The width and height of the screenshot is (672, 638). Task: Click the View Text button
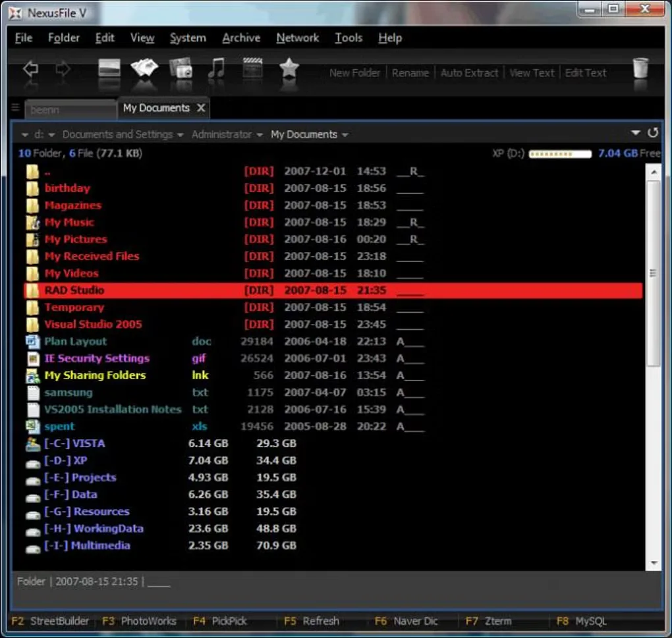(532, 73)
